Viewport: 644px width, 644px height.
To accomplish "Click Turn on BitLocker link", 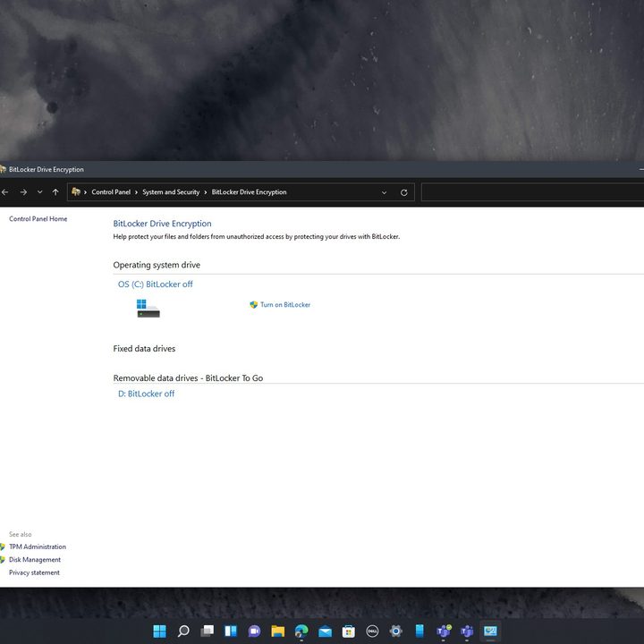I will coord(285,305).
